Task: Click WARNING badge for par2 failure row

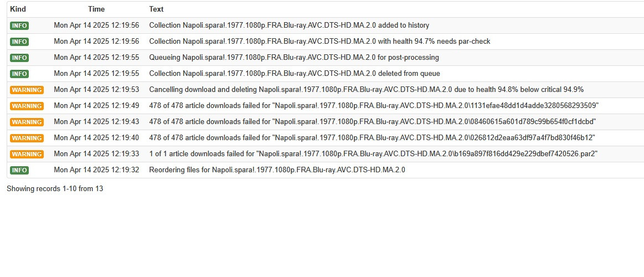Action: tap(27, 153)
